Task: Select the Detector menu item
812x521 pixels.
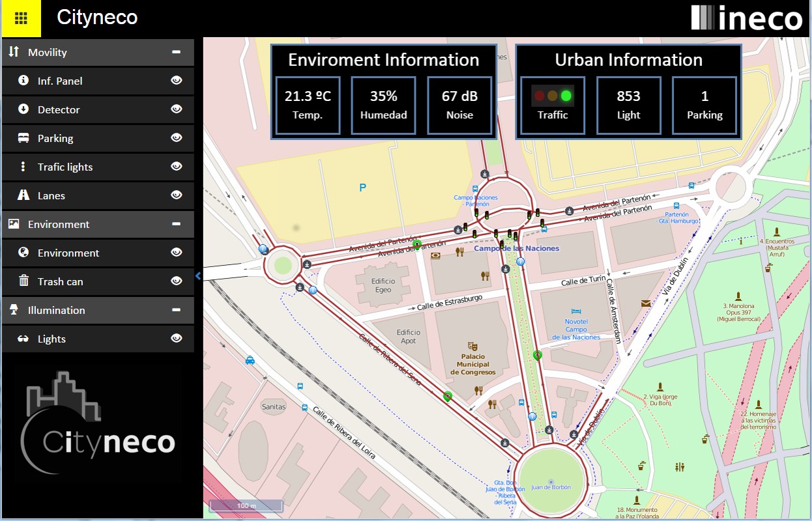Action: [x=59, y=109]
